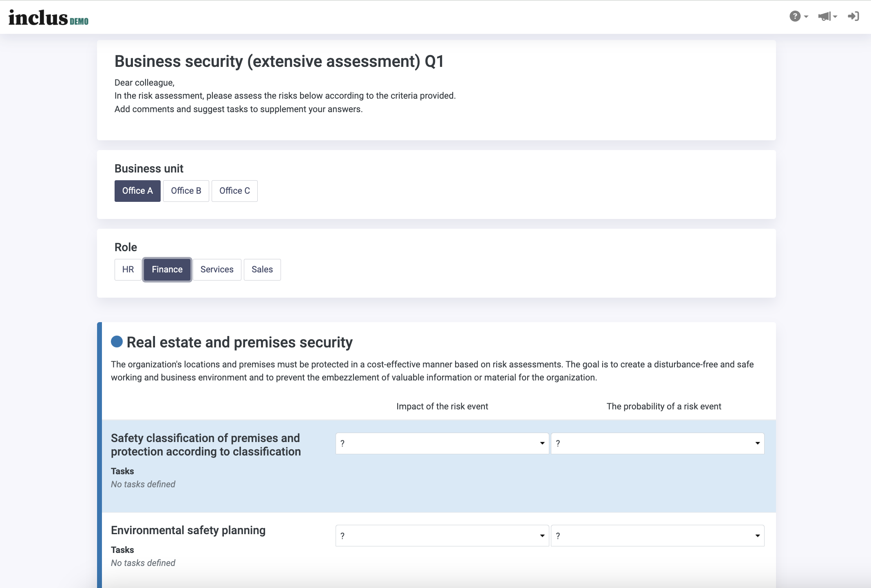This screenshot has height=588, width=871.
Task: Click Safety classification of premises risk title
Action: (x=206, y=445)
